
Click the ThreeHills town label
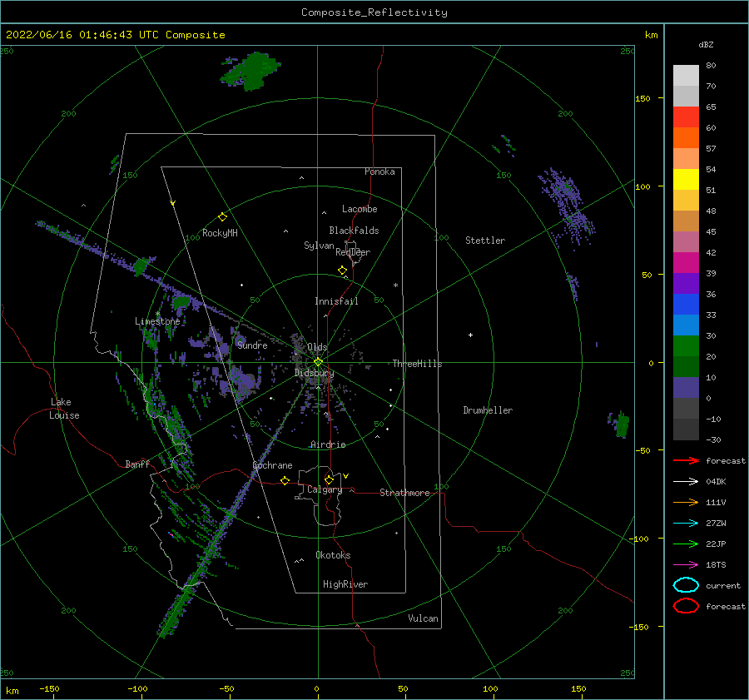click(x=417, y=364)
